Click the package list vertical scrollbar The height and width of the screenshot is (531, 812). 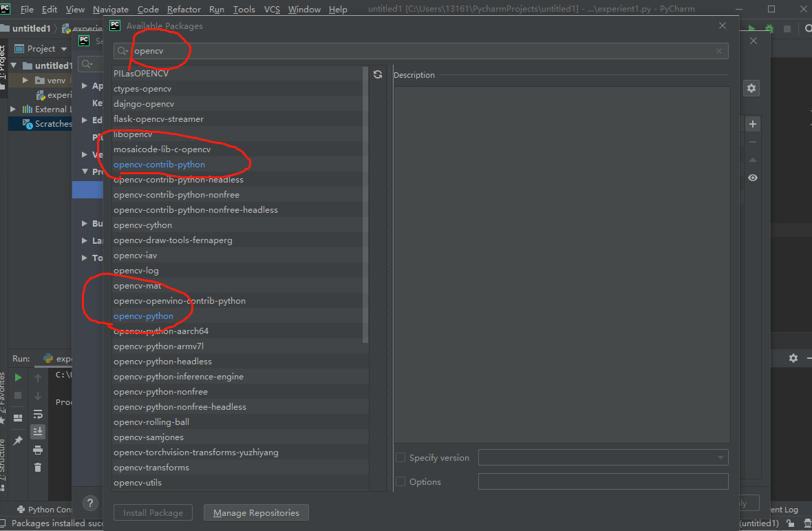[365, 205]
